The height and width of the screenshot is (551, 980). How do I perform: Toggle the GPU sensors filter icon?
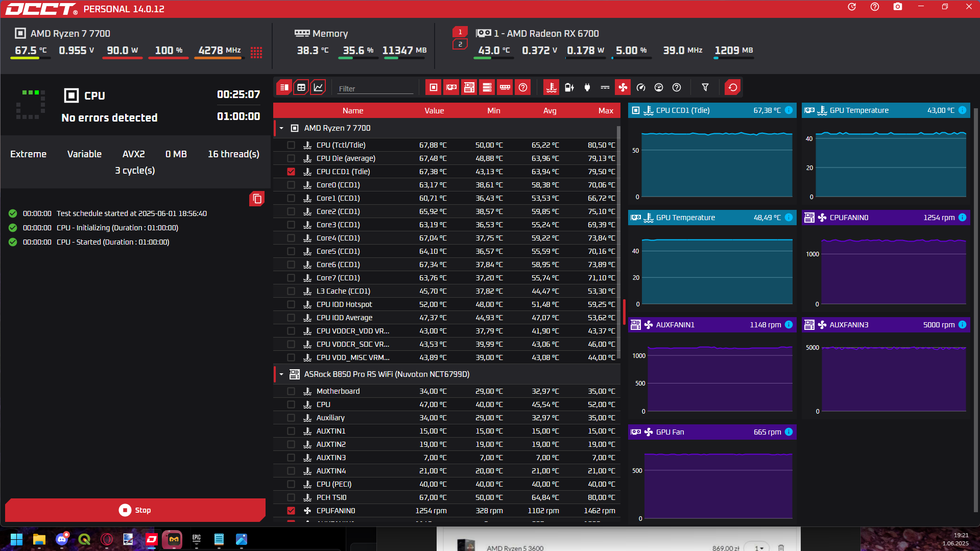pyautogui.click(x=451, y=87)
